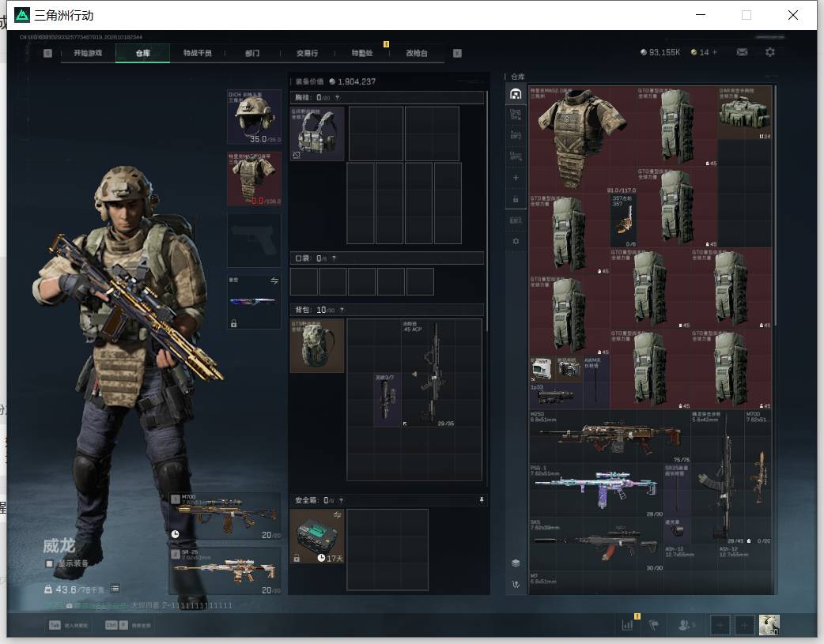Show help for 安全箱 capacity

(341, 500)
